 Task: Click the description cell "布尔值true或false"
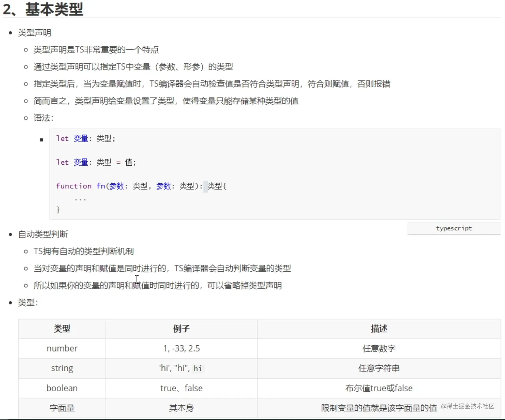[379, 388]
